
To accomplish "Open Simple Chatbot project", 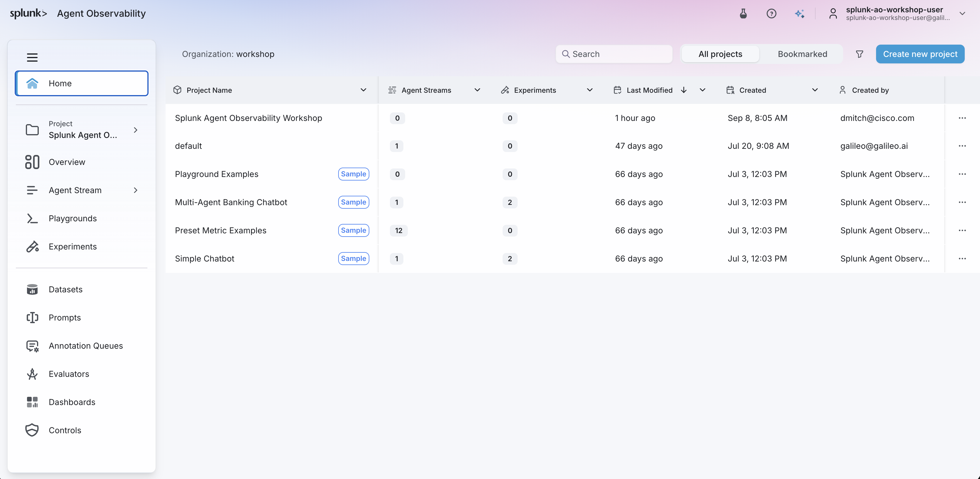I will point(205,259).
